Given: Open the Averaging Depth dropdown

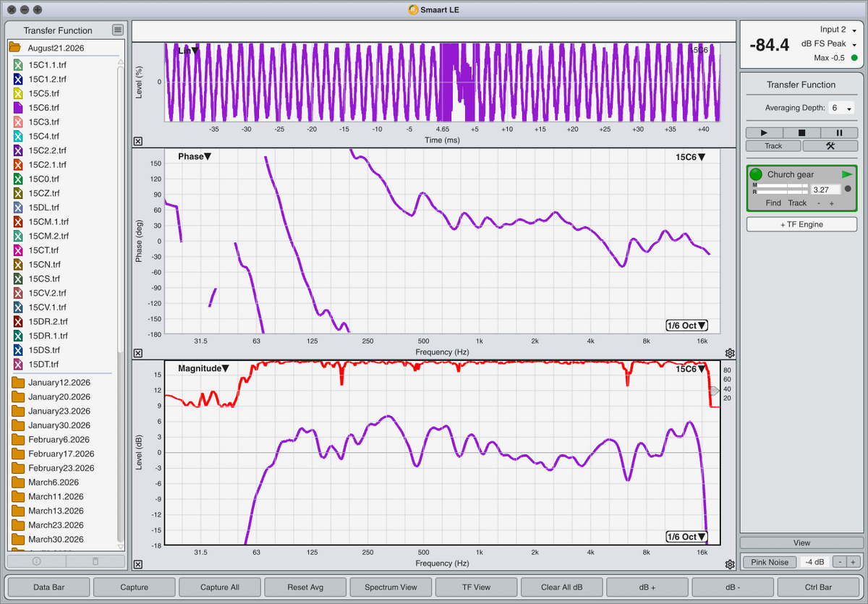Looking at the screenshot, I should 841,108.
